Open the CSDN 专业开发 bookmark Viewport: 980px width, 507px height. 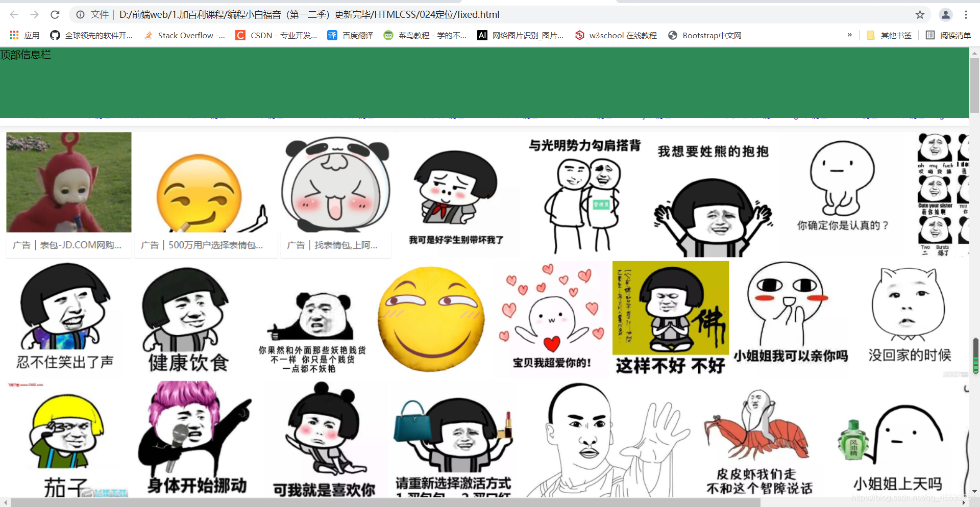(276, 35)
